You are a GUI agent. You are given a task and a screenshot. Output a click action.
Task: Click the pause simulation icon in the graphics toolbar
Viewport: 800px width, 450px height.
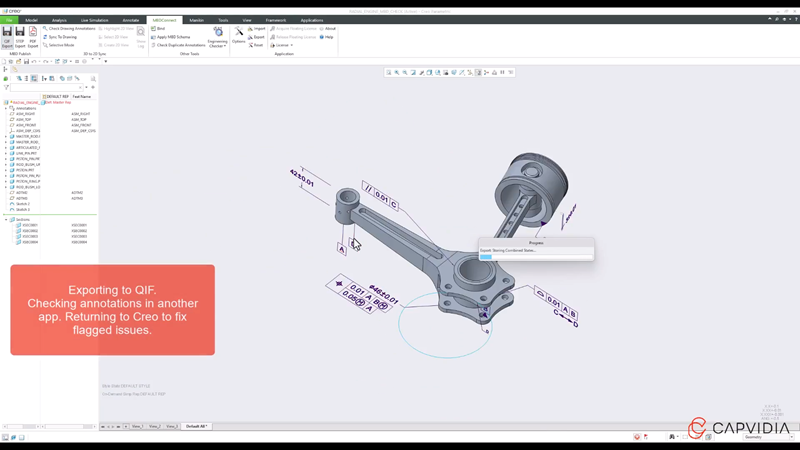tap(503, 72)
